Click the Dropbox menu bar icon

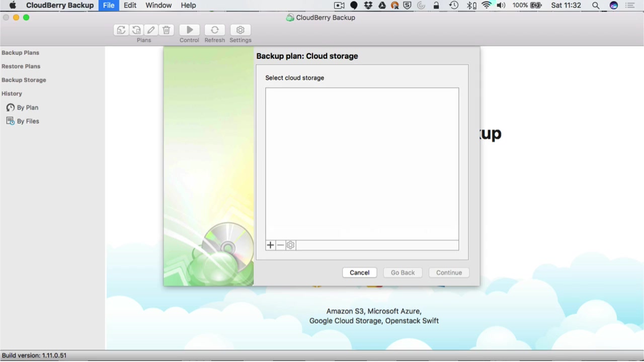368,6
